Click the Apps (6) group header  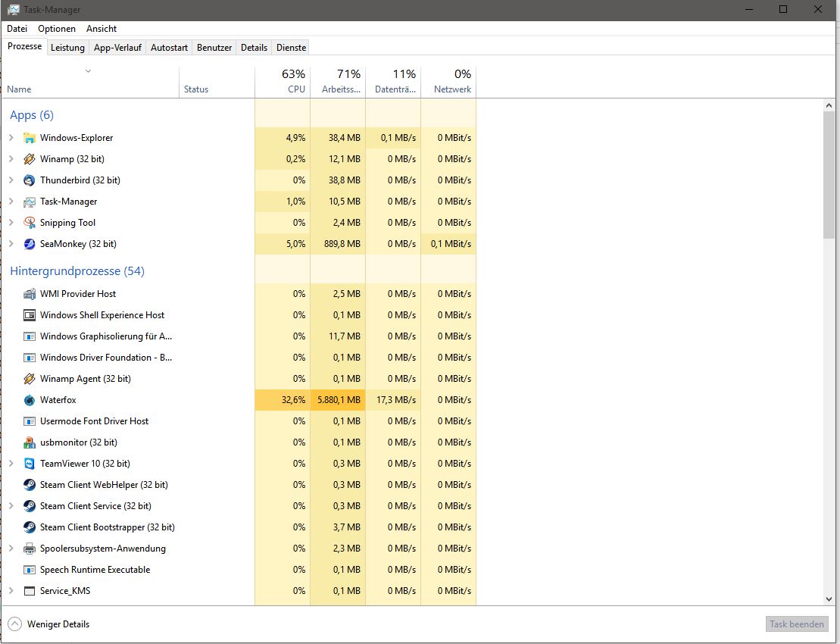click(x=32, y=115)
